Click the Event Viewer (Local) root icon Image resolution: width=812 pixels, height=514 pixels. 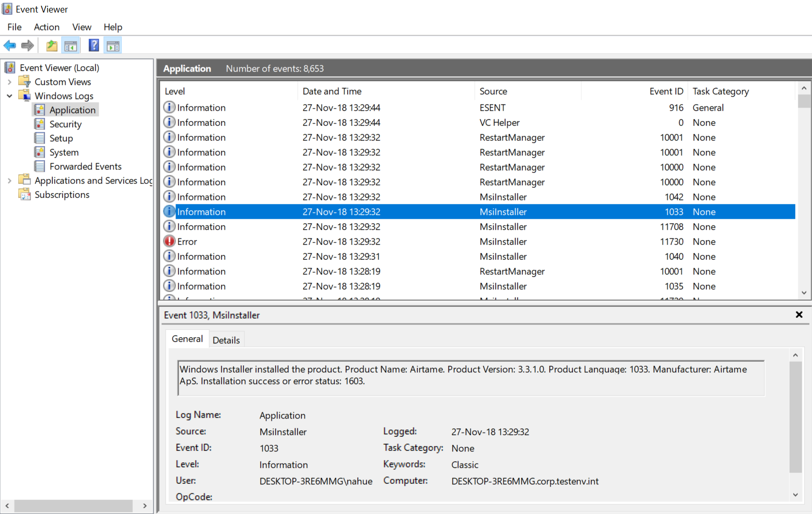click(x=9, y=68)
